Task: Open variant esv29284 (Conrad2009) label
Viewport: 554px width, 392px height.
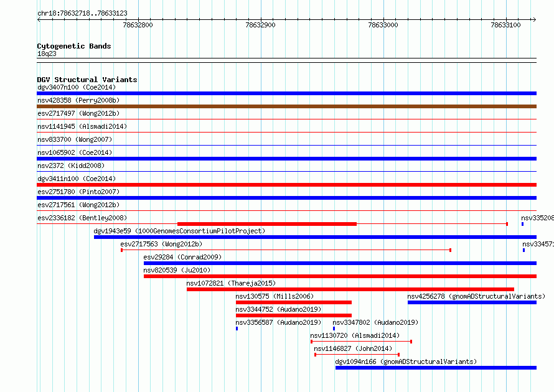Action: click(x=182, y=257)
